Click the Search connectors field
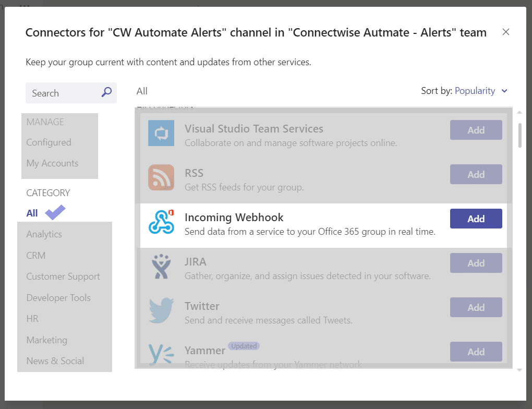 click(x=71, y=93)
